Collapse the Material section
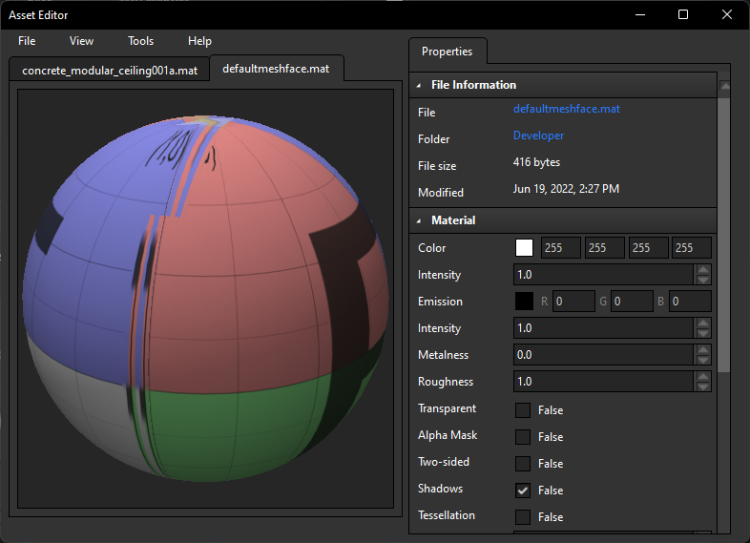Screen dimensions: 750x543 pyautogui.click(x=419, y=220)
